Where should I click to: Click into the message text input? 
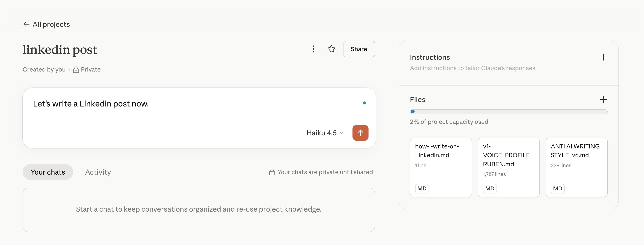175,104
